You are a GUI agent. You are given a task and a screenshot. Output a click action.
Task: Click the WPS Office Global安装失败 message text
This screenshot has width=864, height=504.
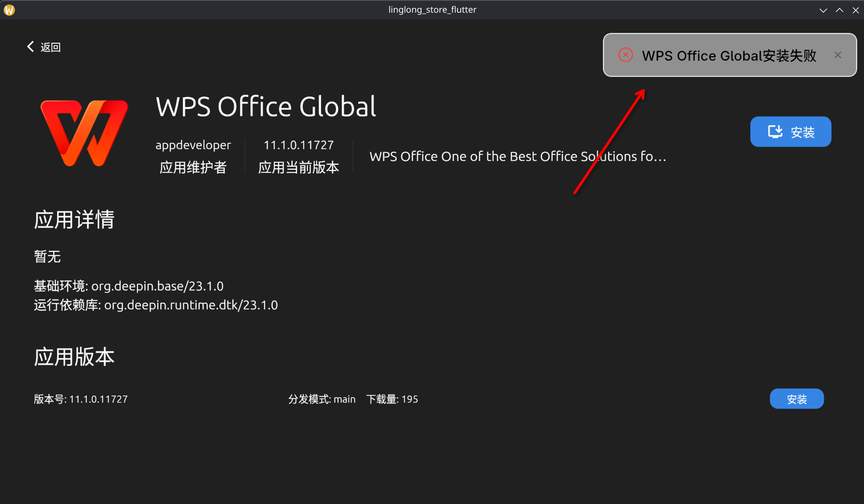(x=729, y=55)
